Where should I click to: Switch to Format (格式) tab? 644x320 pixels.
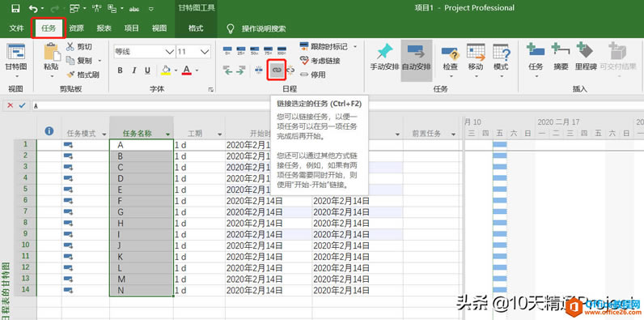pos(196,28)
